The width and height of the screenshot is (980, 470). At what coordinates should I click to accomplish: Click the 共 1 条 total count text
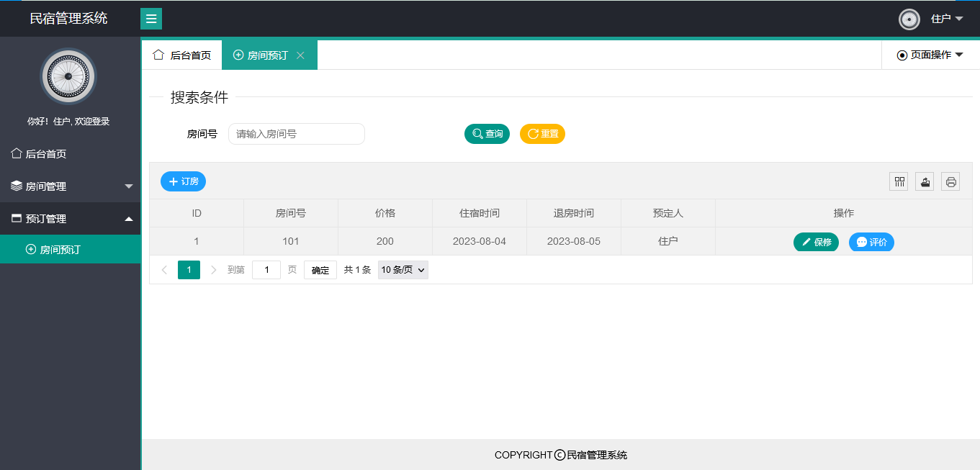point(357,270)
